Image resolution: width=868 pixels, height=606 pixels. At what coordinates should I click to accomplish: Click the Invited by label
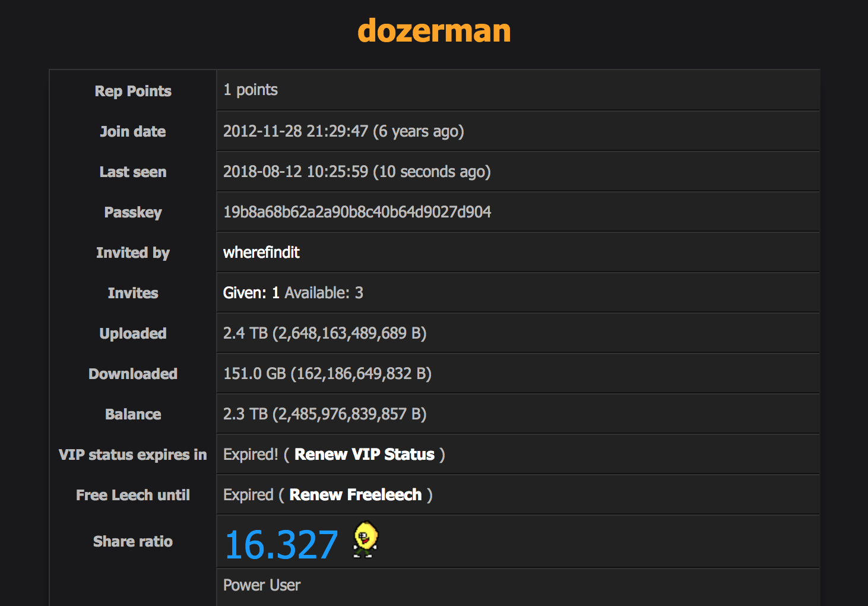point(133,252)
